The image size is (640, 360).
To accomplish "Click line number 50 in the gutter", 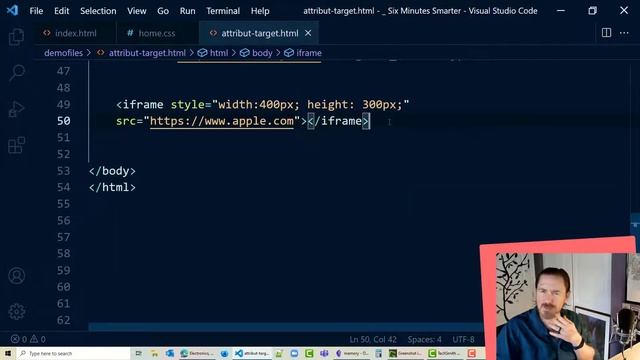I will [x=63, y=121].
